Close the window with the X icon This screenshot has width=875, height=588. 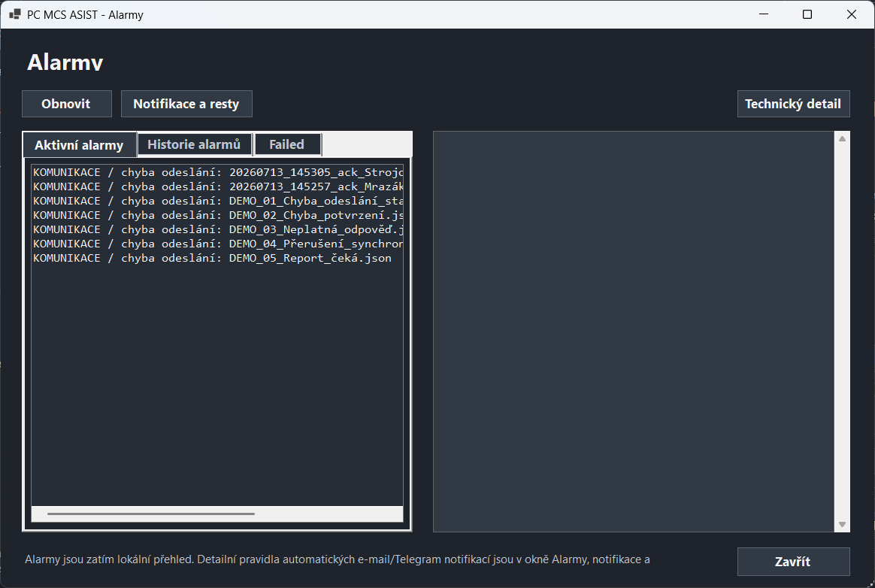pos(852,14)
